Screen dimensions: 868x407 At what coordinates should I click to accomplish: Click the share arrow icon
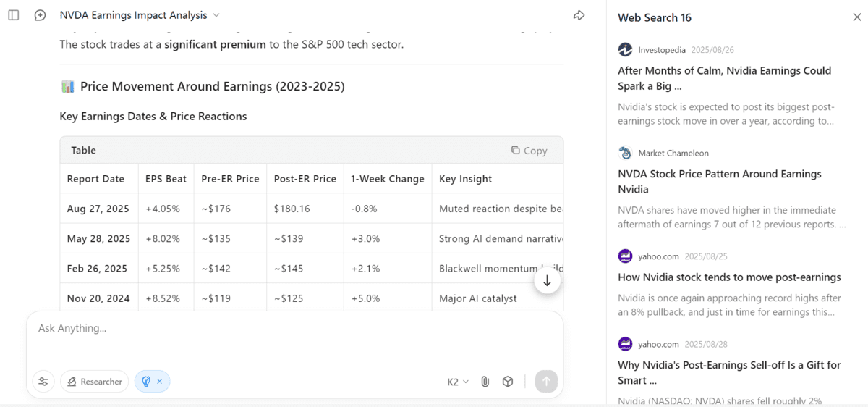point(579,15)
